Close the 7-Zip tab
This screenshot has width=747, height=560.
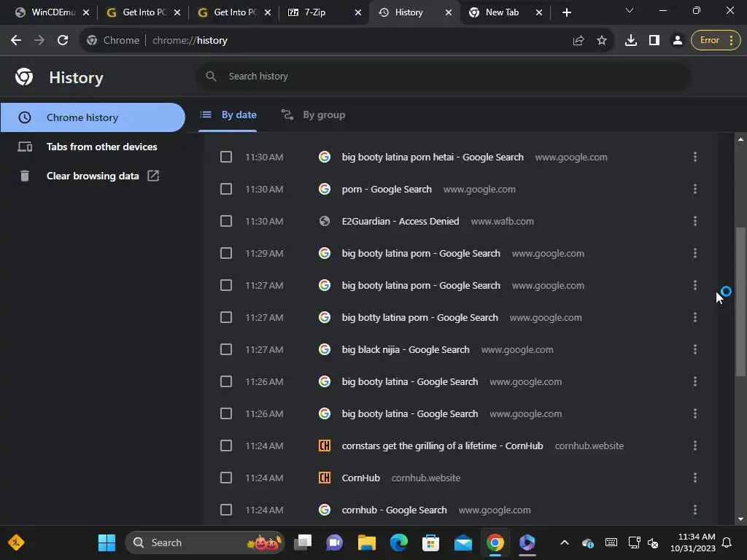(x=357, y=12)
